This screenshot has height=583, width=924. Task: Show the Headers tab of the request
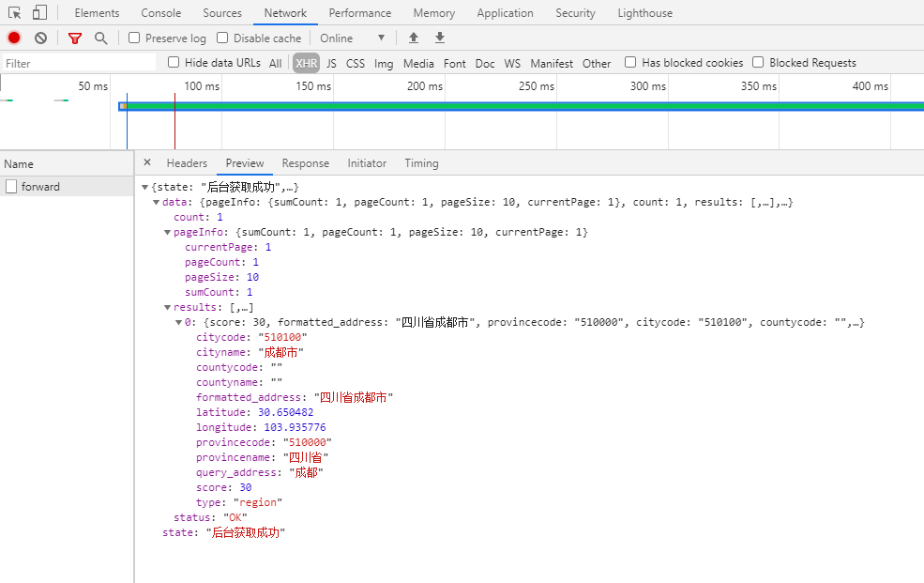[187, 163]
